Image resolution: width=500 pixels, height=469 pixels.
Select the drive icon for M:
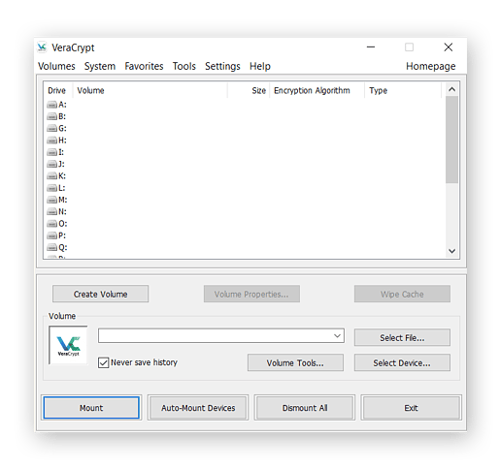[52, 200]
